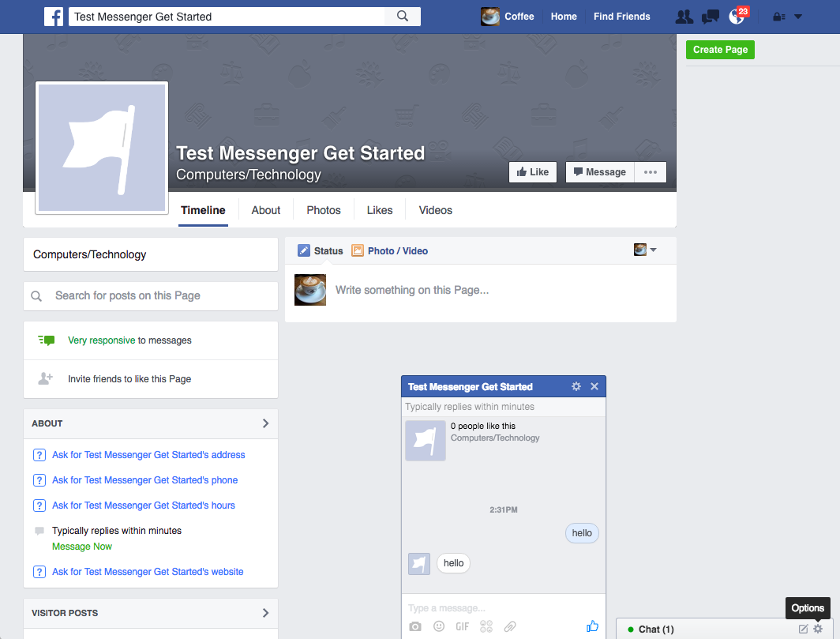Click the Computers/Technology category in left panel

89,254
